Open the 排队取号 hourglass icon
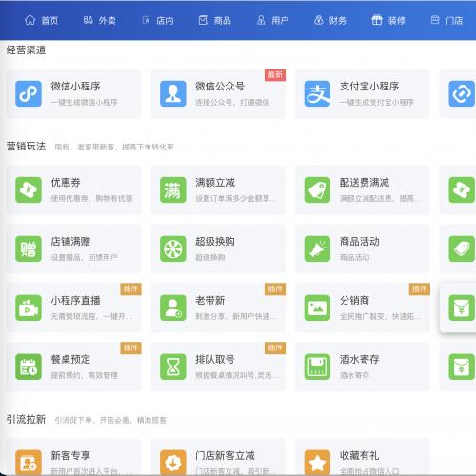Viewport: 476px width, 476px height. [x=173, y=367]
